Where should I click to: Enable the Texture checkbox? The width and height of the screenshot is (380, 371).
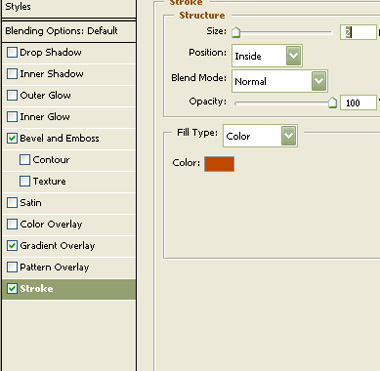pos(25,181)
